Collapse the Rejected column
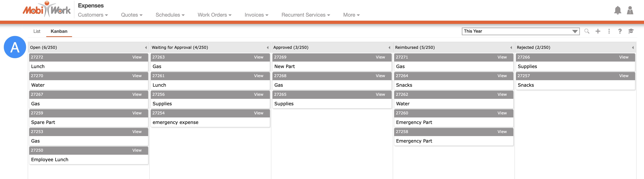The width and height of the screenshot is (644, 179). [632, 47]
